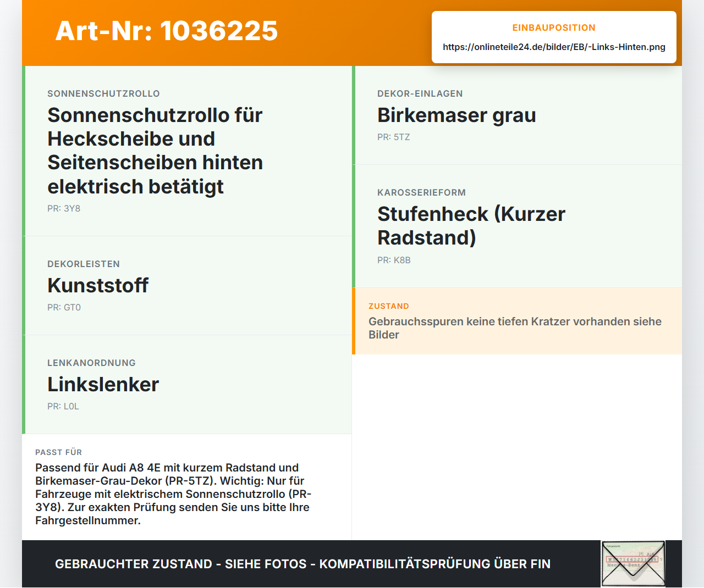Click the LENKANORDNUNG label
Viewport: 704px width, 588px height.
[x=91, y=363]
